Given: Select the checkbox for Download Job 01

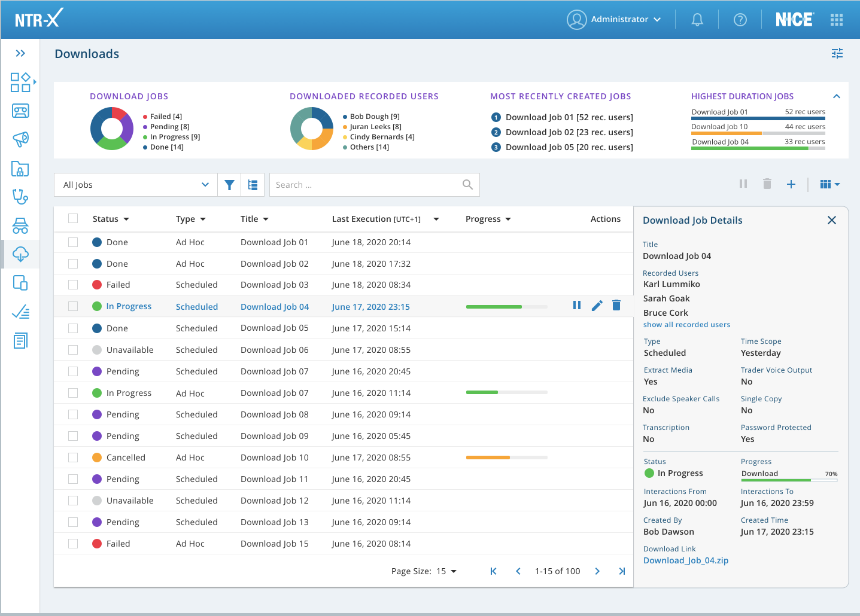Looking at the screenshot, I should [73, 242].
